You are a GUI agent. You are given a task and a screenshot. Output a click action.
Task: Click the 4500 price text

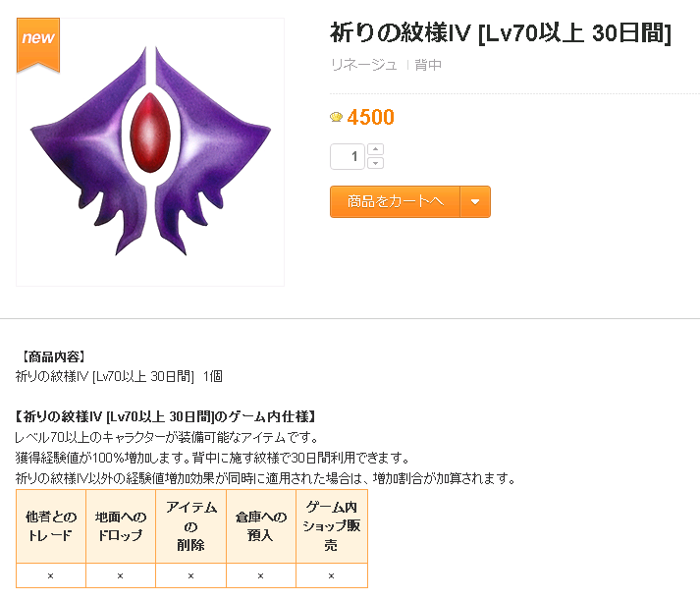(x=370, y=117)
